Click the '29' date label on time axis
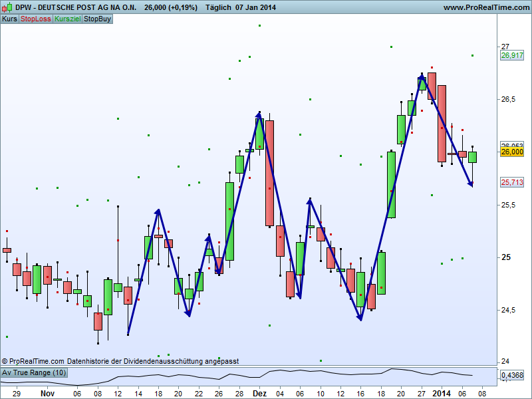This screenshot has width=532, height=399. pyautogui.click(x=16, y=394)
